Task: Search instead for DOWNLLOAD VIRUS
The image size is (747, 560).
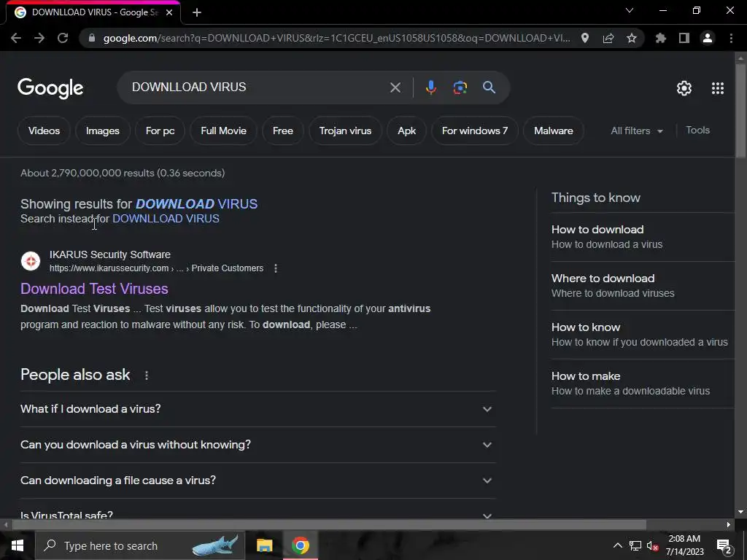Action: click(166, 219)
